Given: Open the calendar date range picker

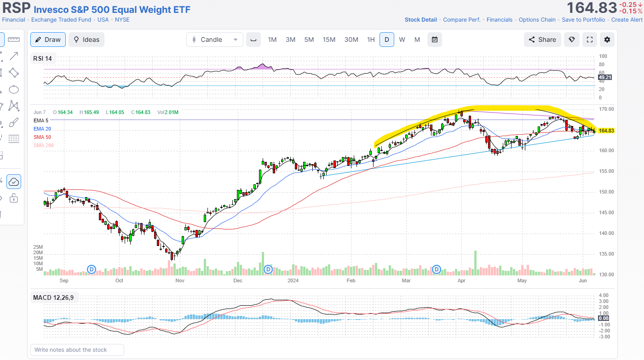Looking at the screenshot, I should point(434,40).
